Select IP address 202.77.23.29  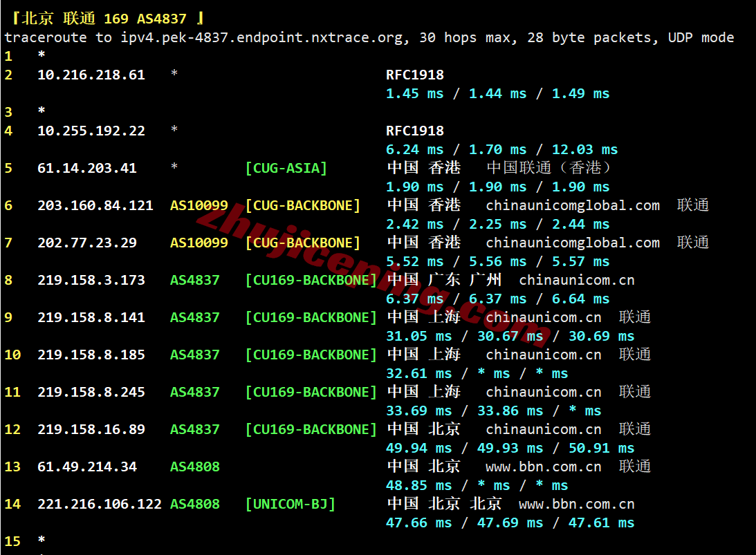tap(87, 243)
